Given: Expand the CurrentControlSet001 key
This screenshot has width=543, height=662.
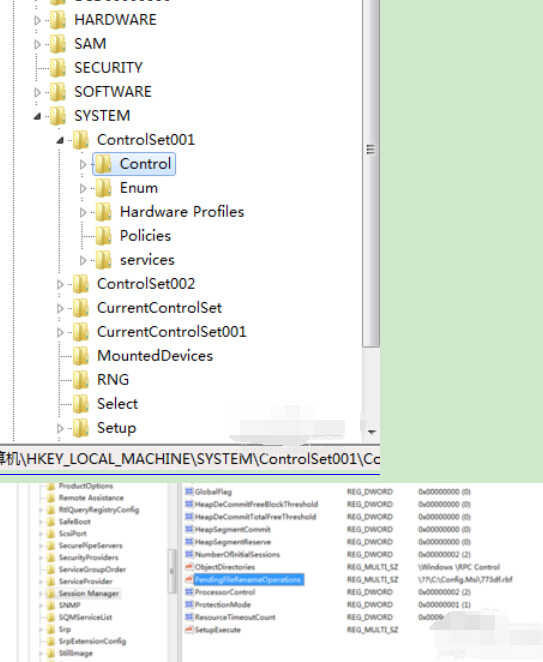Looking at the screenshot, I should (x=60, y=333).
